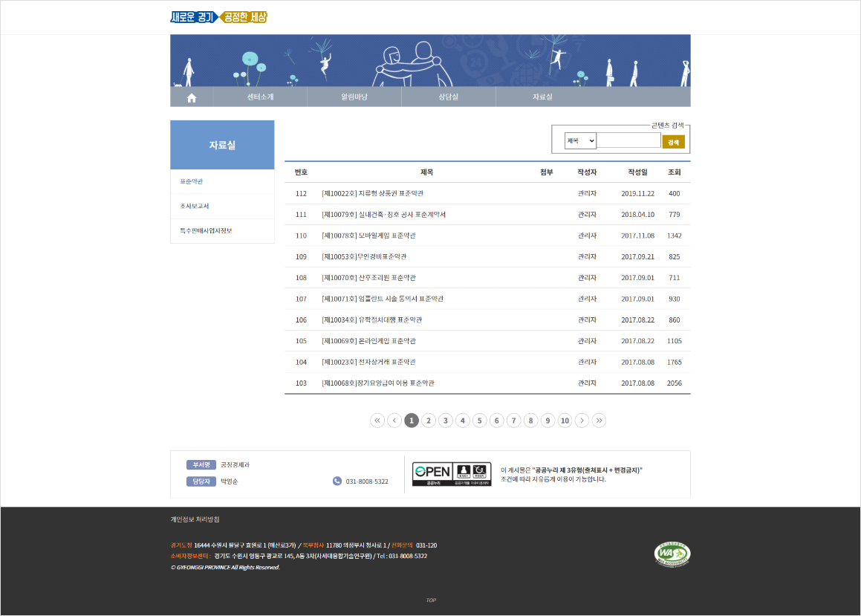The image size is (861, 616).
Task: Click the WA web accessibility certification mark
Action: coord(672,554)
